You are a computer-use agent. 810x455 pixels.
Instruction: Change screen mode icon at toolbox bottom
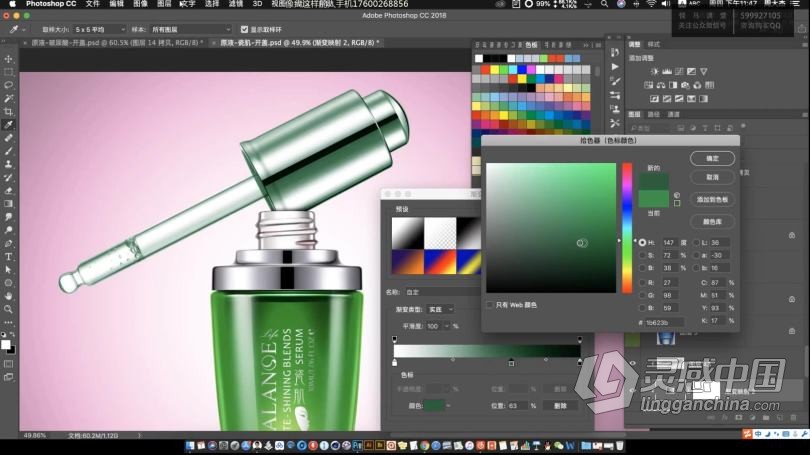pos(8,378)
